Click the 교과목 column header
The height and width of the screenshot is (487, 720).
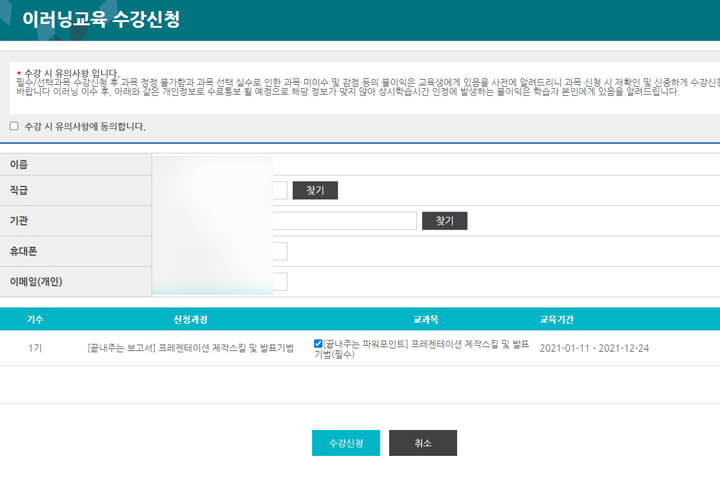pos(426,319)
